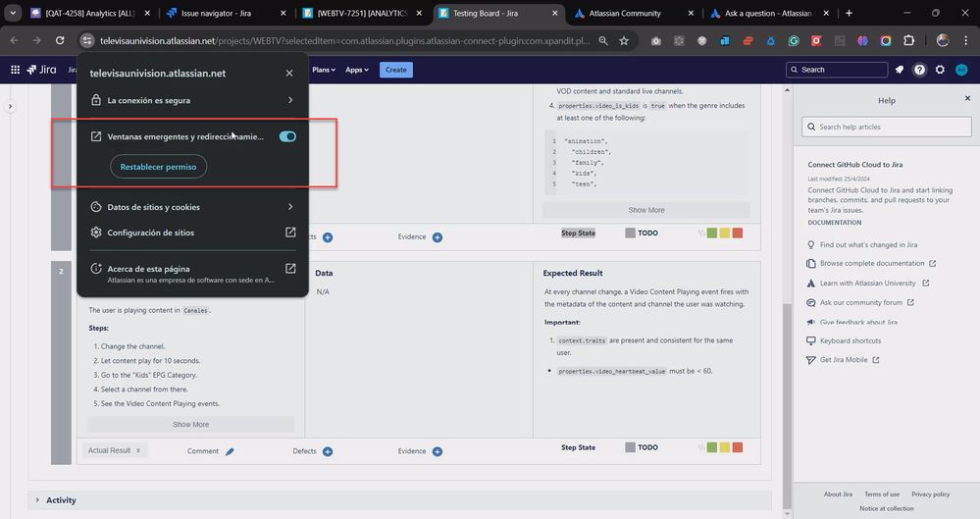Toggle Ventanas emergentes y redireccionamientos switch
The height and width of the screenshot is (519, 980).
point(287,136)
